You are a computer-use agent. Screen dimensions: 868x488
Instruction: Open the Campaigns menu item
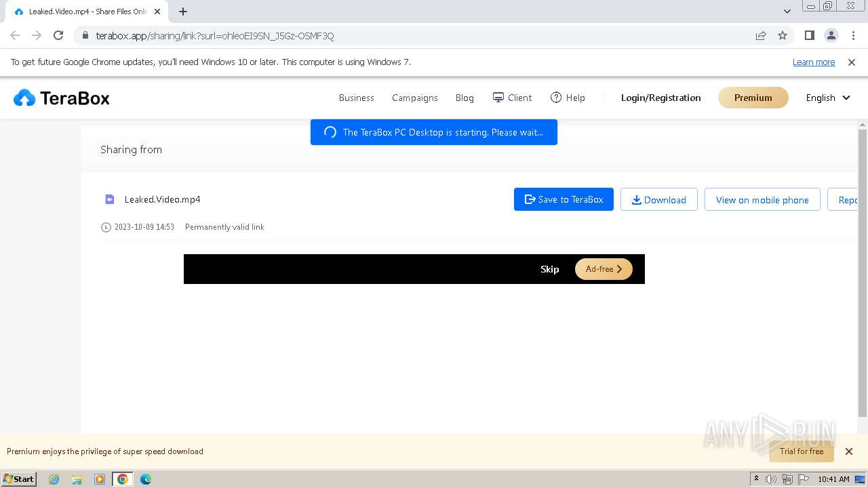point(415,98)
